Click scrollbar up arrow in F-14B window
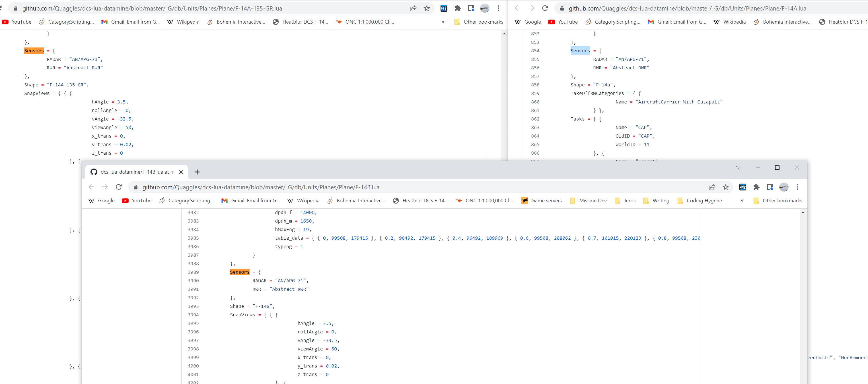Viewport: 868px width, 384px height. 803,212
